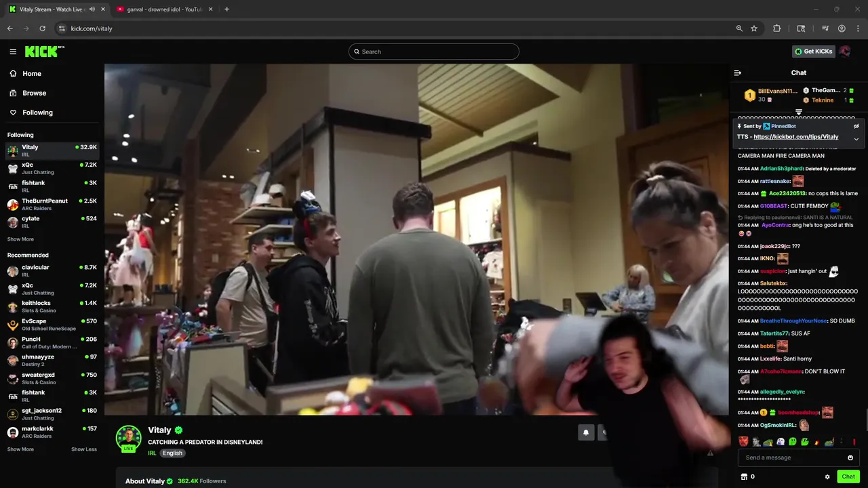Click Get KICKs button
Image resolution: width=868 pixels, height=488 pixels.
813,52
